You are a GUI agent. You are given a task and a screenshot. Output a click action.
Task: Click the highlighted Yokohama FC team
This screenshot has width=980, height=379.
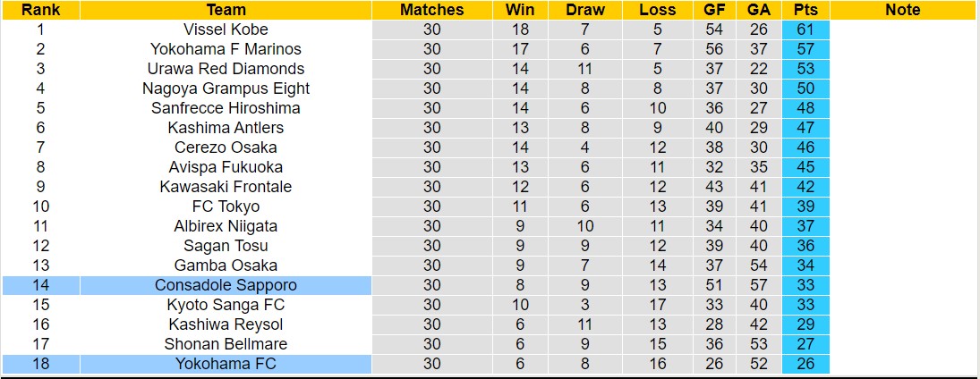click(x=226, y=364)
